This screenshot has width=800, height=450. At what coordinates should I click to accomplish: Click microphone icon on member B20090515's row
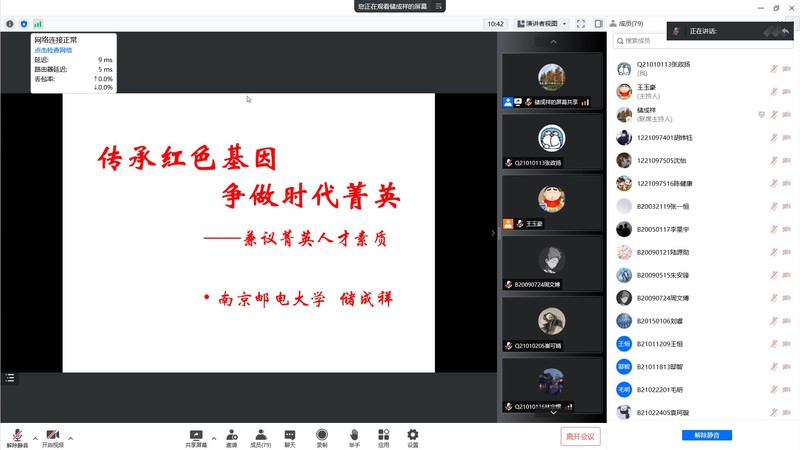click(774, 275)
